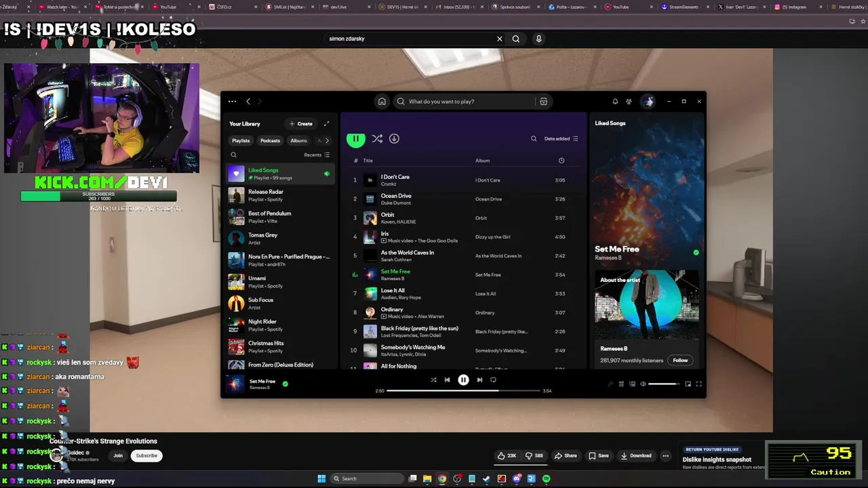Enter Spotify full screen mode
Image resolution: width=868 pixels, height=488 pixels.
(x=698, y=384)
